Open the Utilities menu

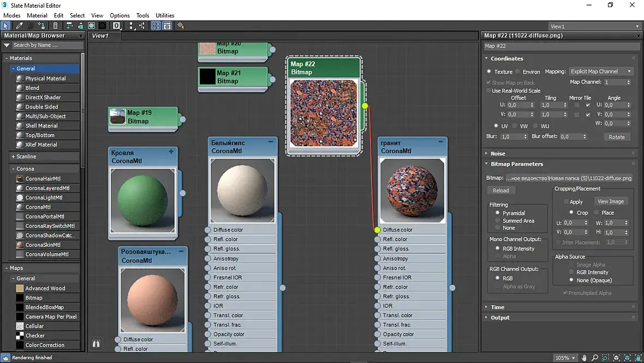pos(165,16)
